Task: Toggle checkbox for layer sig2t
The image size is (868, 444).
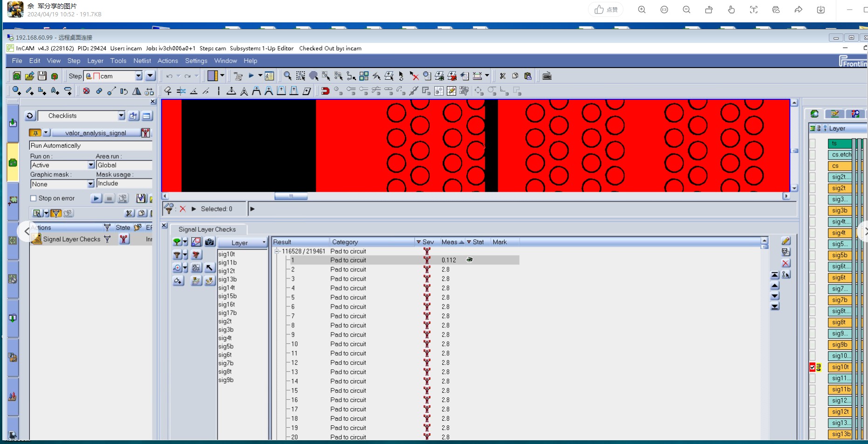Action: tap(813, 188)
